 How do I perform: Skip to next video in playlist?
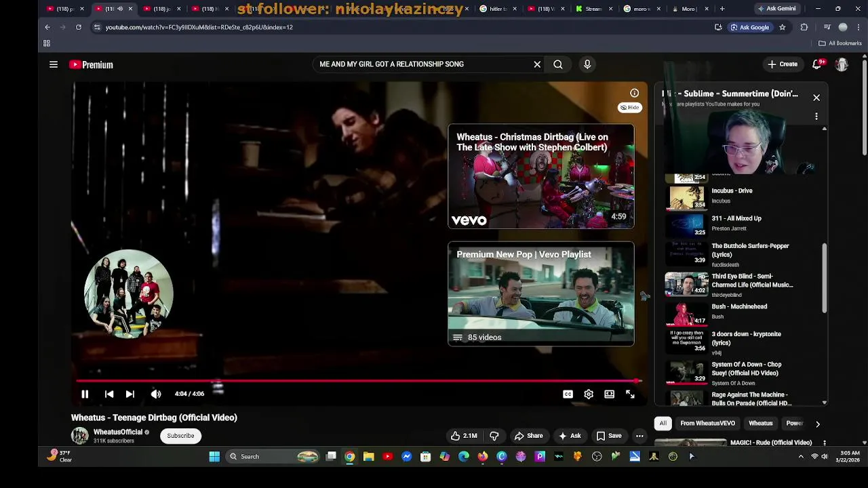130,394
